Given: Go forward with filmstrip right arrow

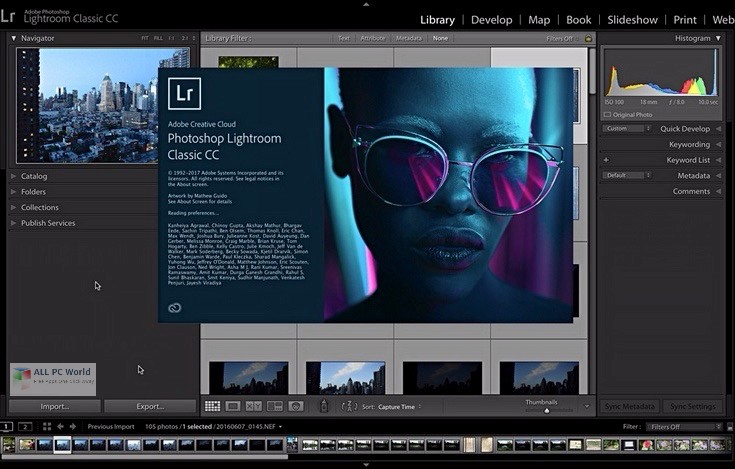Looking at the screenshot, I should point(73,426).
